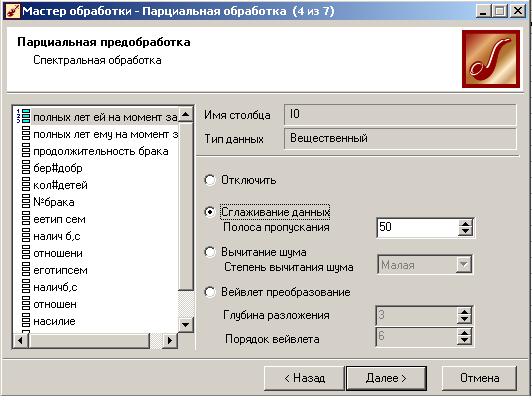Click the 'Полоса пропускания' value field
Viewport: 532px width, 396px height.
(418, 227)
